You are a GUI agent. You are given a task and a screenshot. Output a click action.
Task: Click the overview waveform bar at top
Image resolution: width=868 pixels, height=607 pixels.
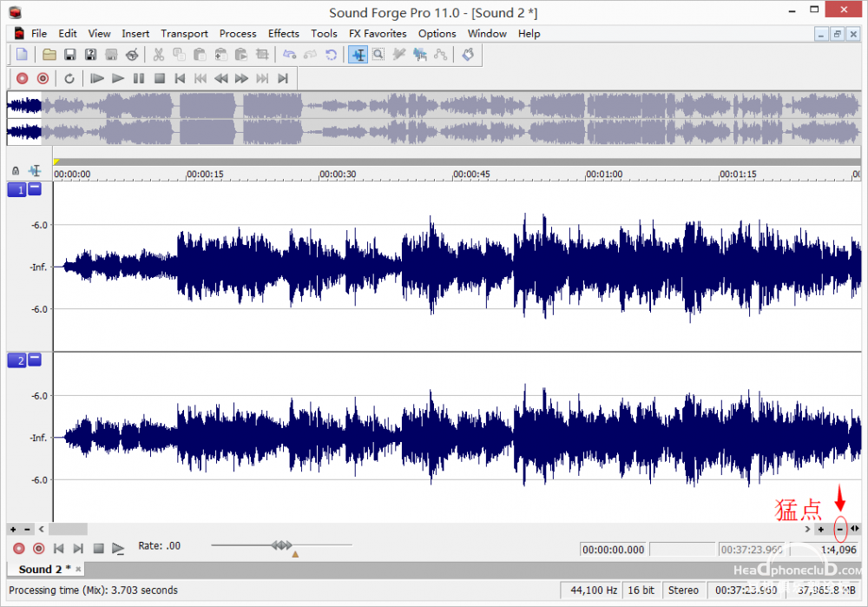point(433,118)
